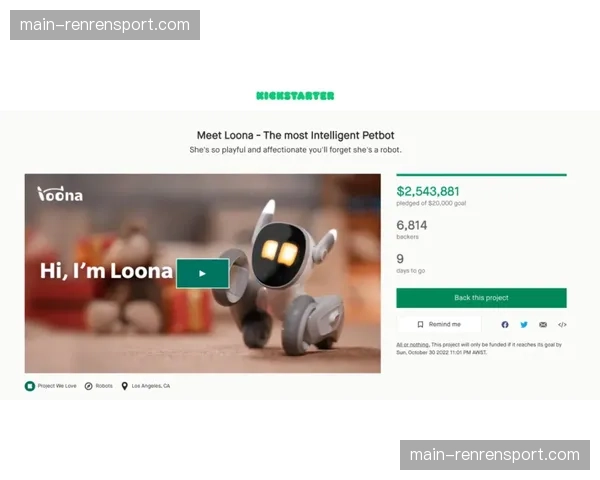Share project on Facebook

coord(505,325)
